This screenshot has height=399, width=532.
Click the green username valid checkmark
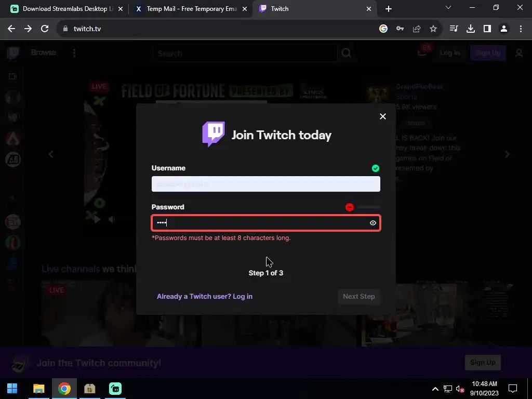[x=375, y=168]
